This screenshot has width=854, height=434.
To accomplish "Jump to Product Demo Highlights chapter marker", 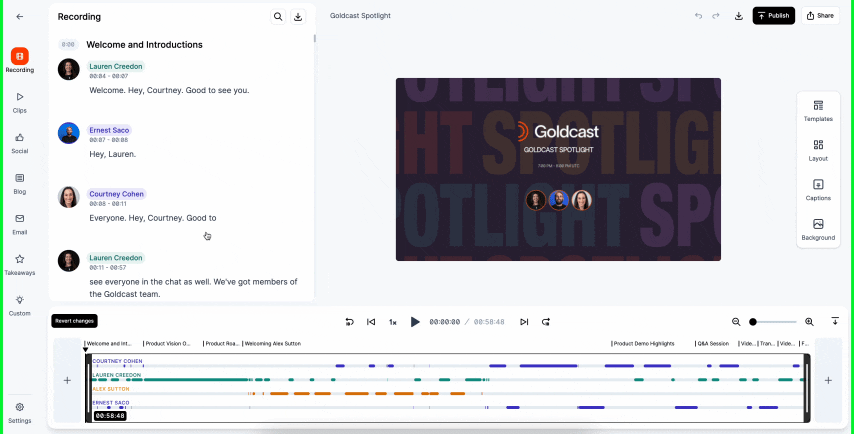I will click(645, 343).
